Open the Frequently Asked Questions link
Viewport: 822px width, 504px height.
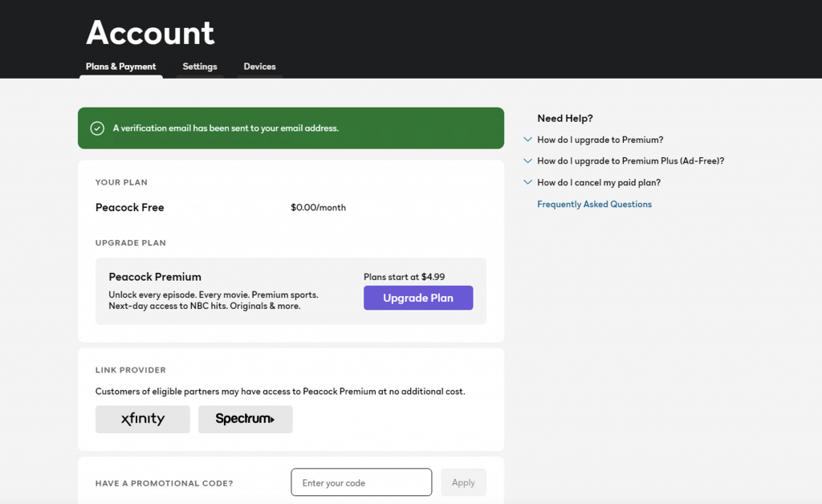tap(594, 205)
